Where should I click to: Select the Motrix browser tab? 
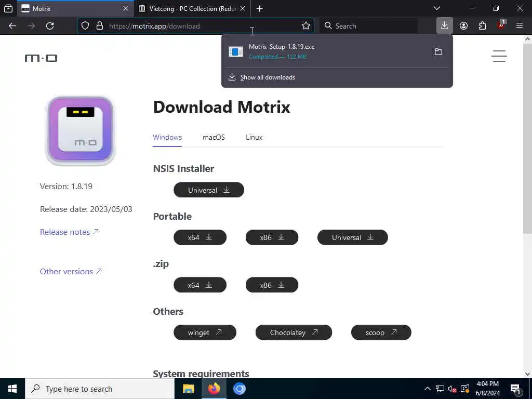[75, 8]
